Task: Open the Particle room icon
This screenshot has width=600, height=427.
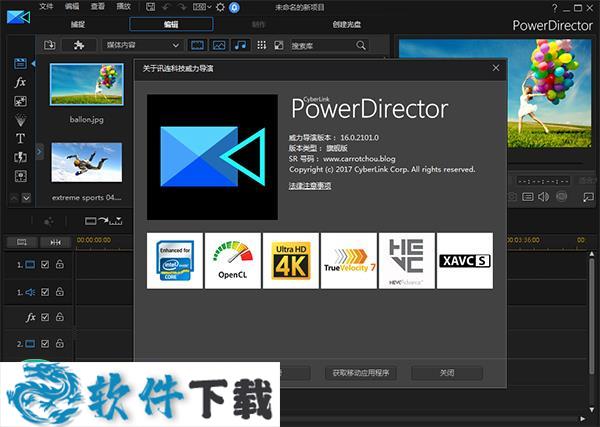Action: pyautogui.click(x=20, y=120)
